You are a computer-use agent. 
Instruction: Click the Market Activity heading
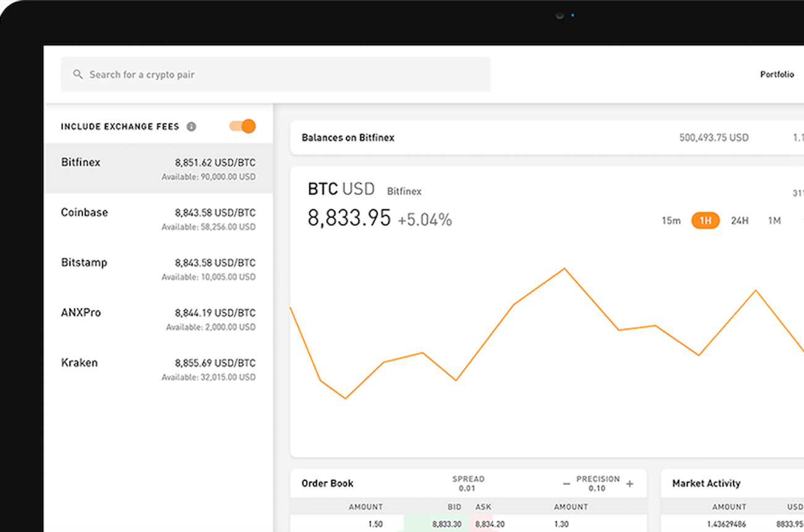[706, 483]
